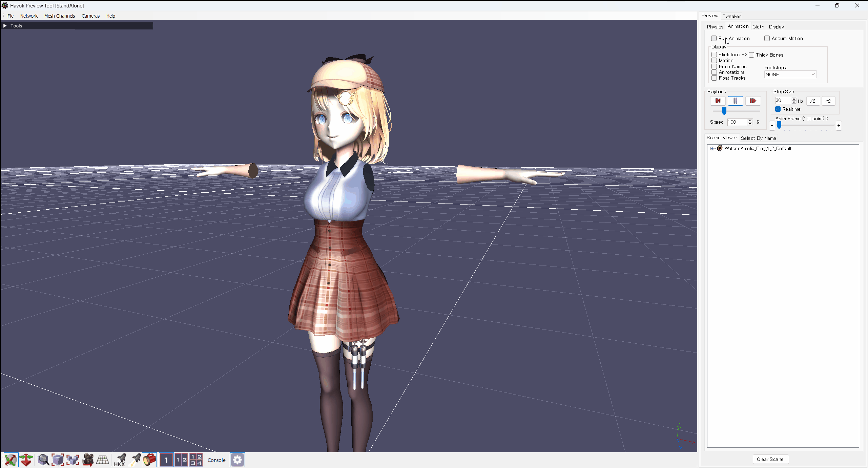This screenshot has width=868, height=468.
Task: Click the orientation arrows globe icon
Action: coord(11,460)
